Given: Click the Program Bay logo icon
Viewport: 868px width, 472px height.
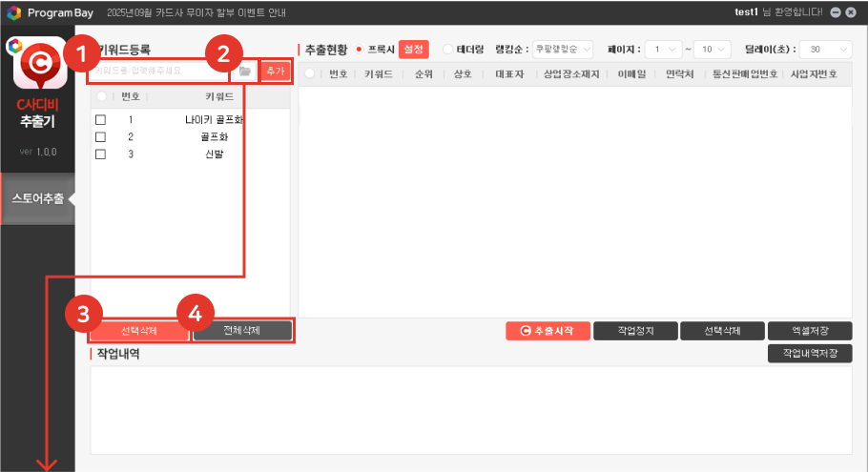Looking at the screenshot, I should 13,12.
